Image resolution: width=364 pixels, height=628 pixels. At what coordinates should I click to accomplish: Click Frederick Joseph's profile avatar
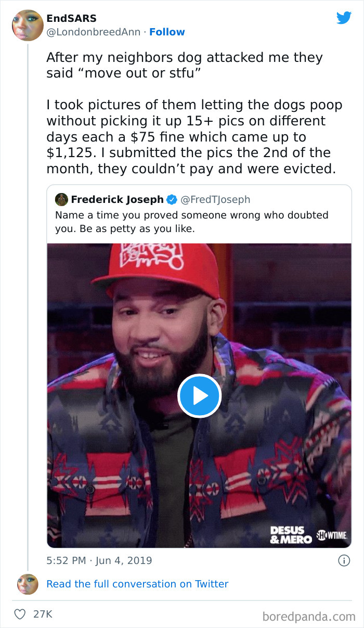pyautogui.click(x=62, y=199)
